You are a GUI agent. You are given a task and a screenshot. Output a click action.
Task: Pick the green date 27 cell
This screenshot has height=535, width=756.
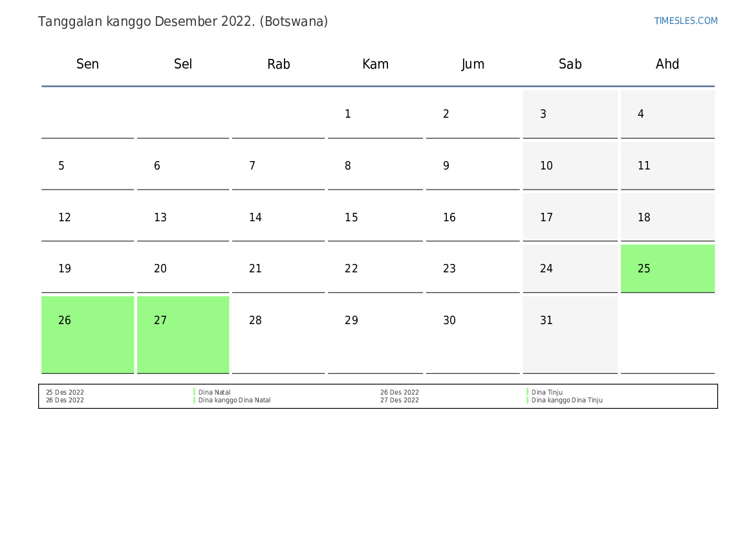point(183,334)
